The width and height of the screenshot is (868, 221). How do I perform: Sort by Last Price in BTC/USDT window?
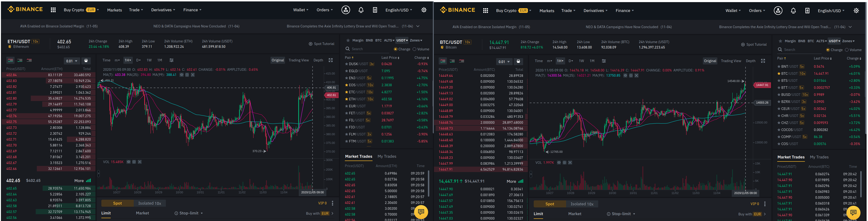[822, 59]
